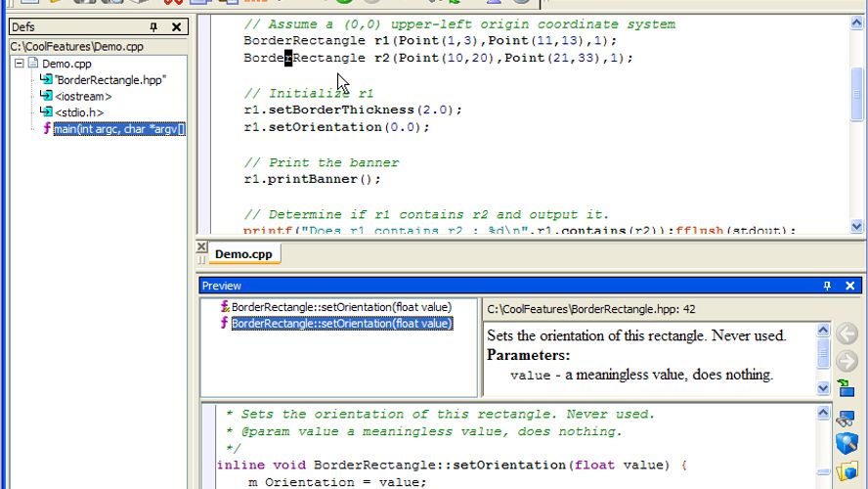This screenshot has width=868, height=489.
Task: Click the Demo.cpp file icon in tree
Action: pyautogui.click(x=32, y=64)
